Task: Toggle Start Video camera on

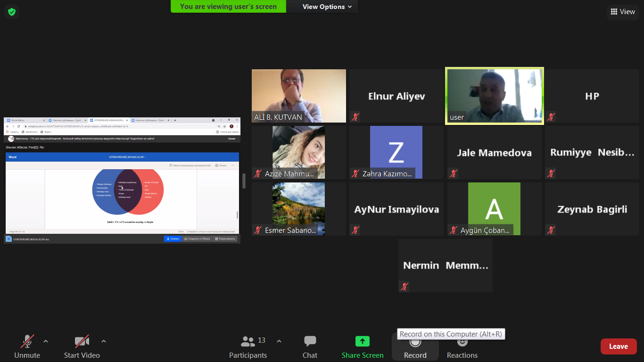Action: tap(82, 347)
